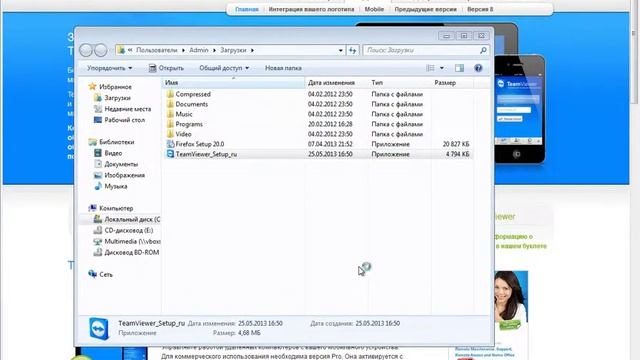
Task: Click the Загрузки folder icon in sidebar
Action: pos(98,98)
